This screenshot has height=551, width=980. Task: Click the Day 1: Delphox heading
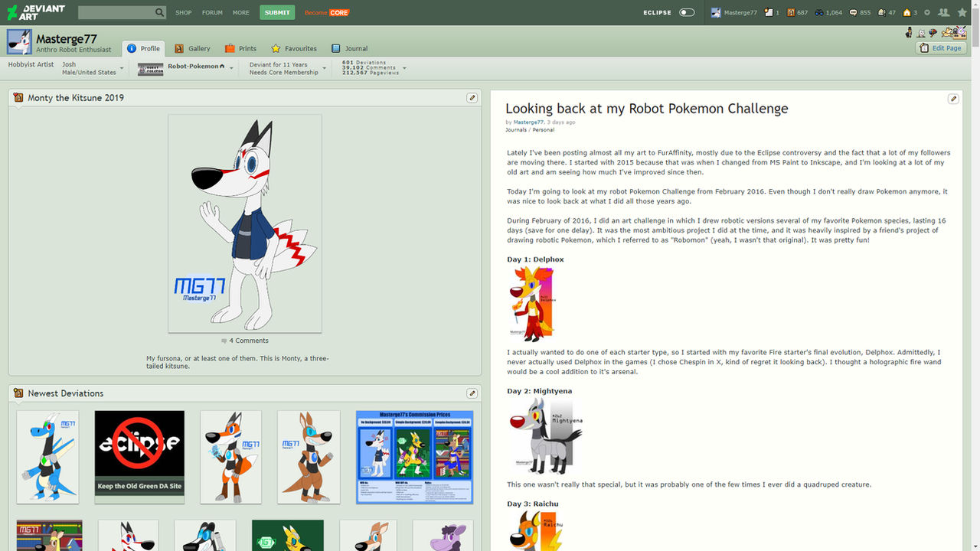tap(535, 259)
